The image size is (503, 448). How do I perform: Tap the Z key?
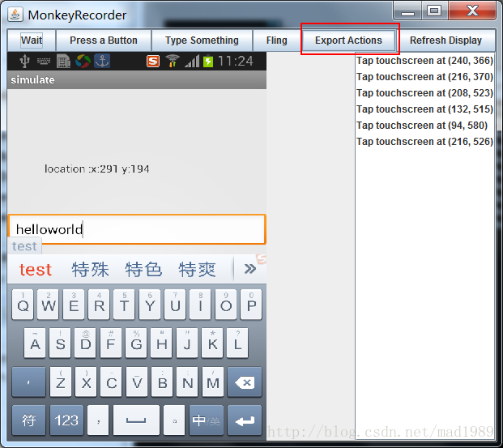click(x=61, y=382)
